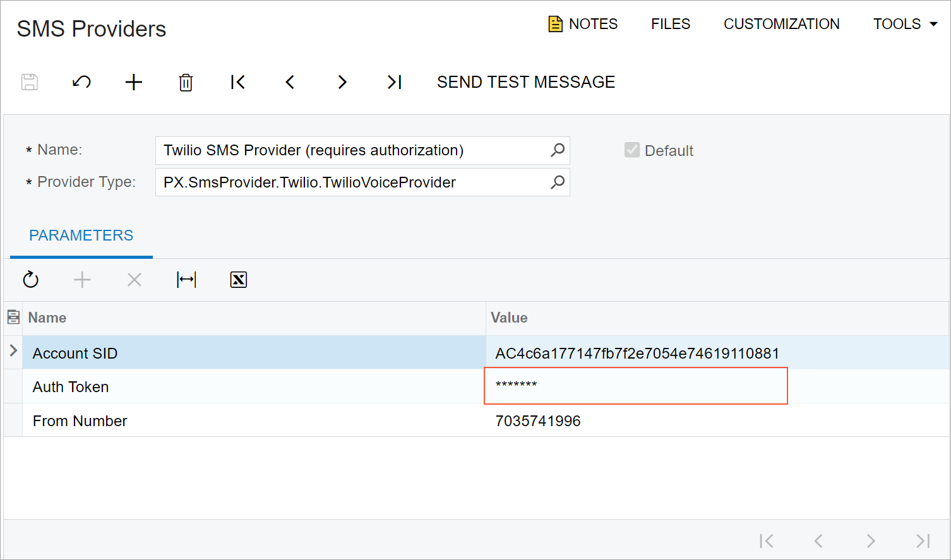Go to the first provider record
The height and width of the screenshot is (560, 951).
click(238, 82)
